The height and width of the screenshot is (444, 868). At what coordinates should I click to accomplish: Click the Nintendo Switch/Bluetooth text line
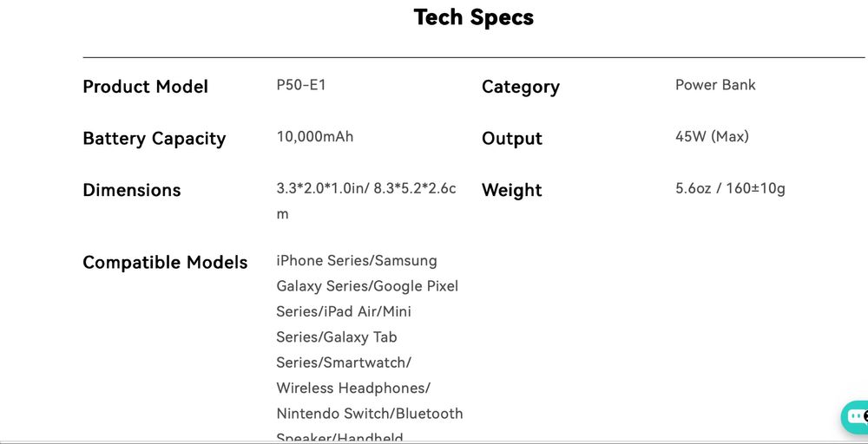tap(369, 414)
